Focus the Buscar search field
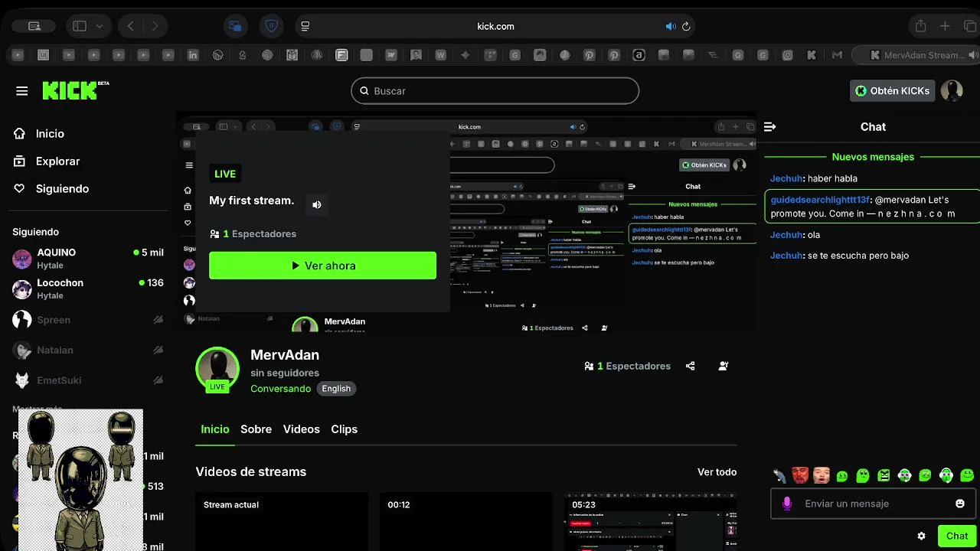 coord(495,90)
